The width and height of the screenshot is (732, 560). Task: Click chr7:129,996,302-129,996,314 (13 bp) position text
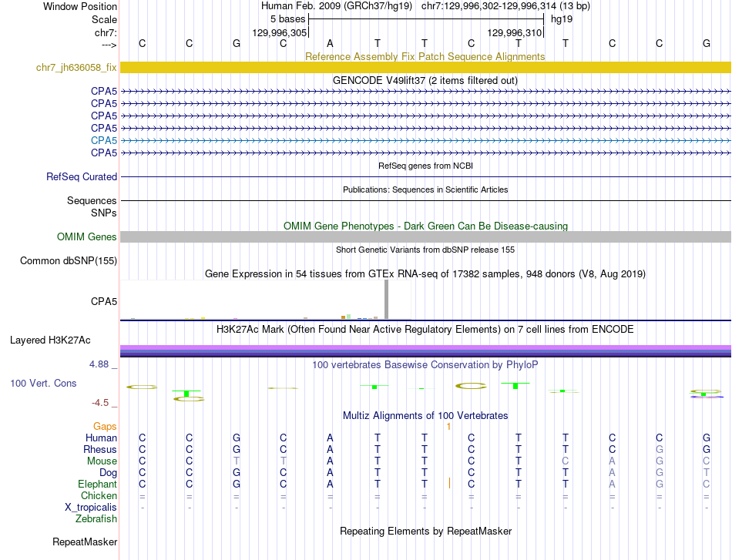pos(505,6)
